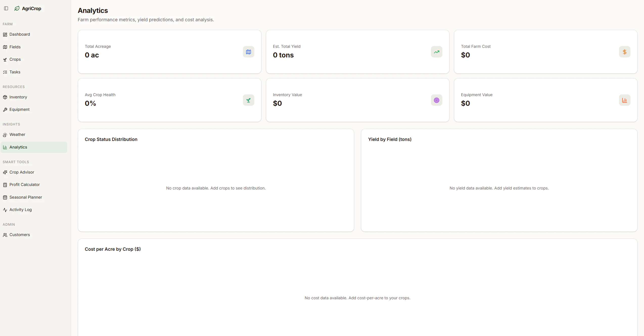Image resolution: width=644 pixels, height=336 pixels.
Task: Open Customers under Admin
Action: click(x=19, y=235)
